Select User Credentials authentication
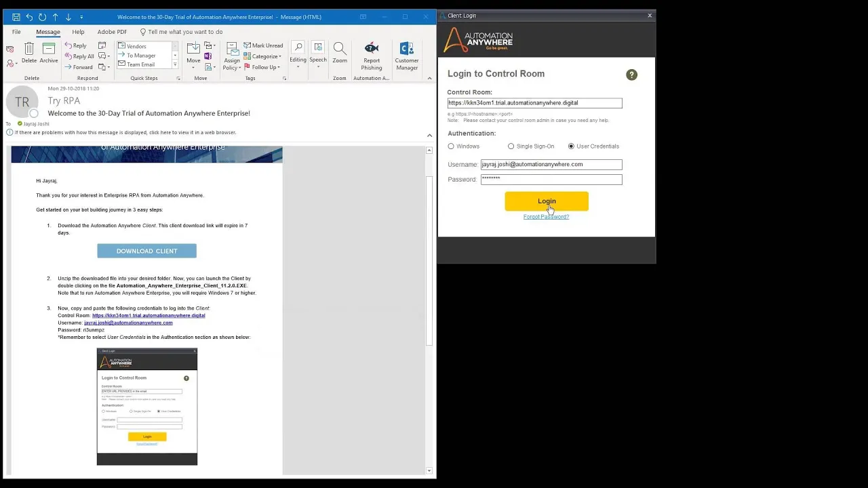Screen dimensions: 868x488 coord(571,146)
